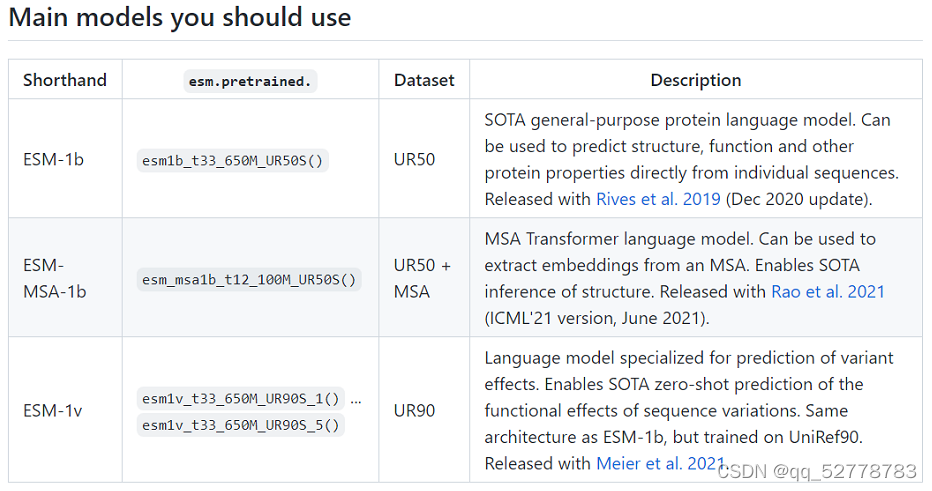
Task: Click the UR90 dataset cell
Action: [414, 411]
